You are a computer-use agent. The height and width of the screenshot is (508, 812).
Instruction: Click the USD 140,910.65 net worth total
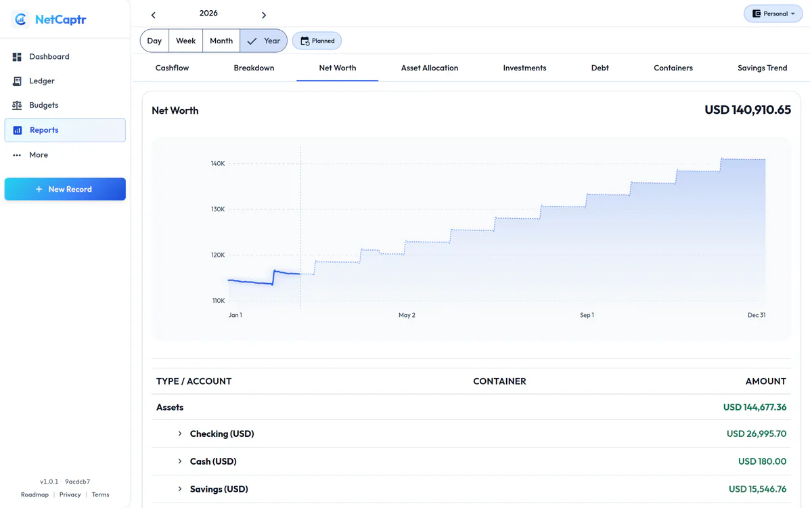(x=748, y=110)
